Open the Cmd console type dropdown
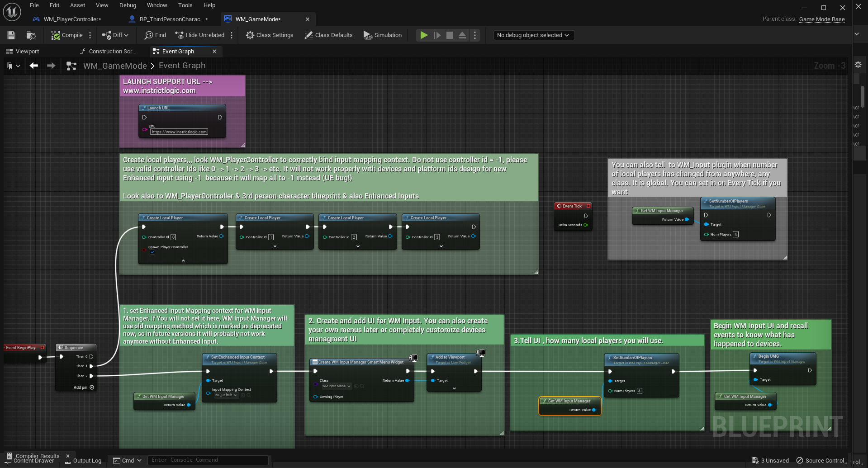 coord(128,460)
